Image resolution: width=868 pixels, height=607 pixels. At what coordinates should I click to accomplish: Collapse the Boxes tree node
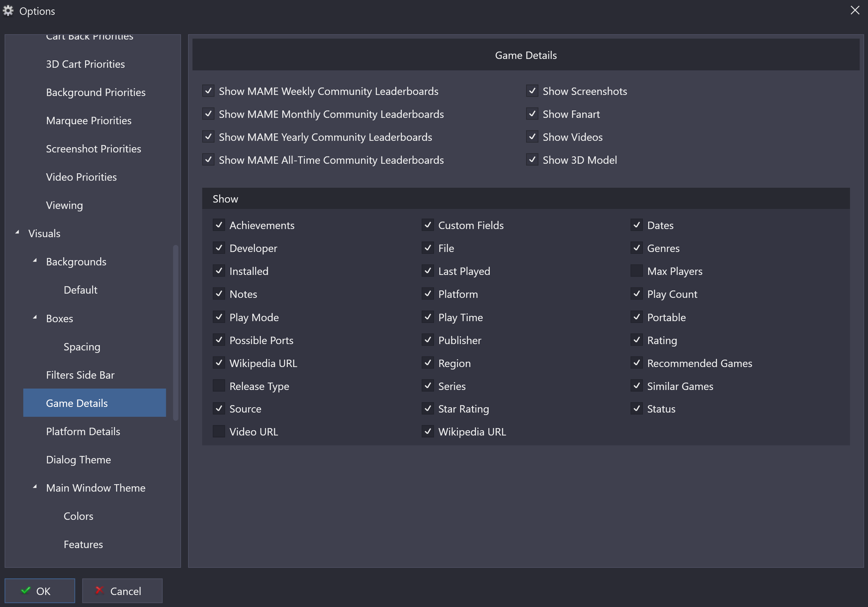click(35, 317)
